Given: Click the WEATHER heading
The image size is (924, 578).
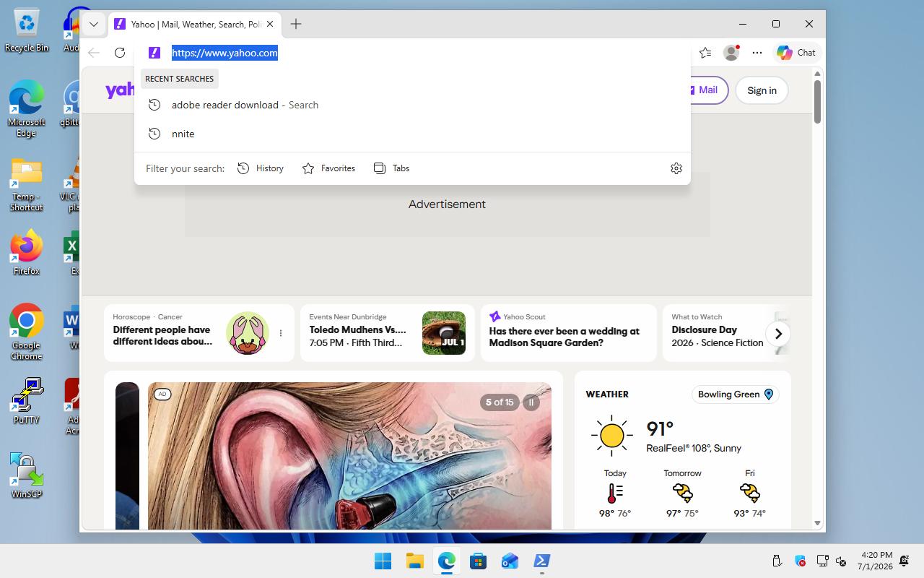Looking at the screenshot, I should coord(607,394).
